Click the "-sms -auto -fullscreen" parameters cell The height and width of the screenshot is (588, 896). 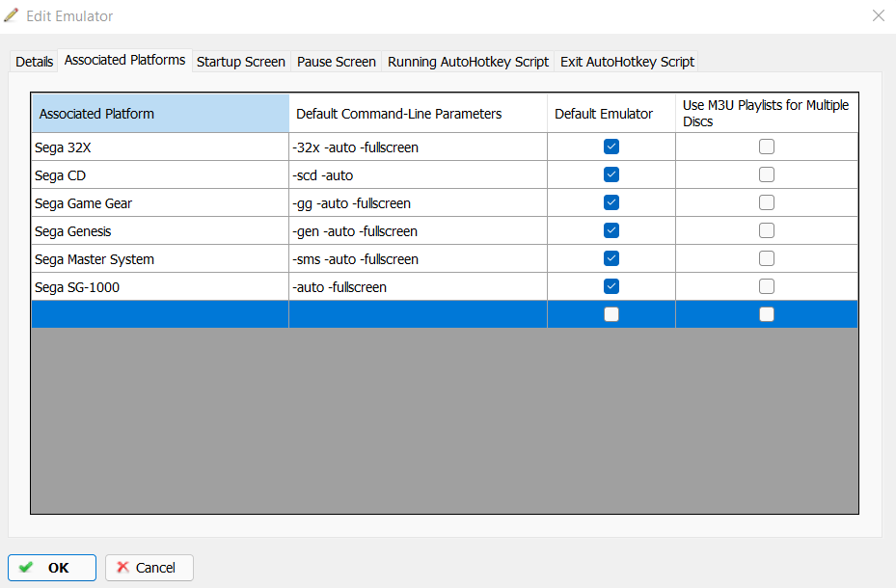point(419,259)
